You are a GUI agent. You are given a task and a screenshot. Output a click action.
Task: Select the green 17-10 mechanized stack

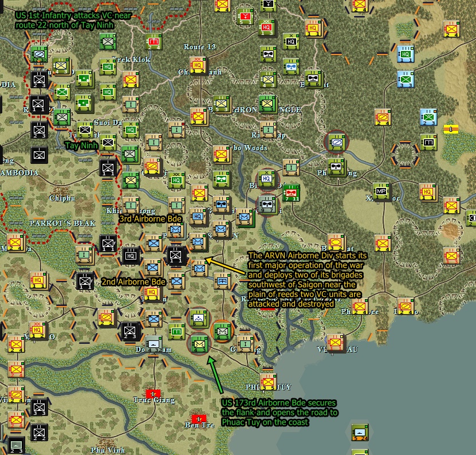[x=39, y=54]
